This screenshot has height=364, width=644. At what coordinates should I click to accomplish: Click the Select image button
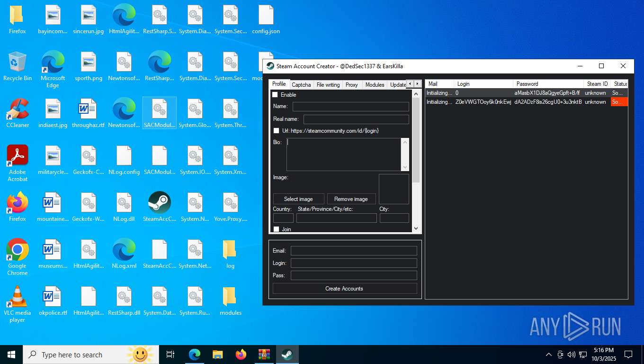(x=298, y=199)
